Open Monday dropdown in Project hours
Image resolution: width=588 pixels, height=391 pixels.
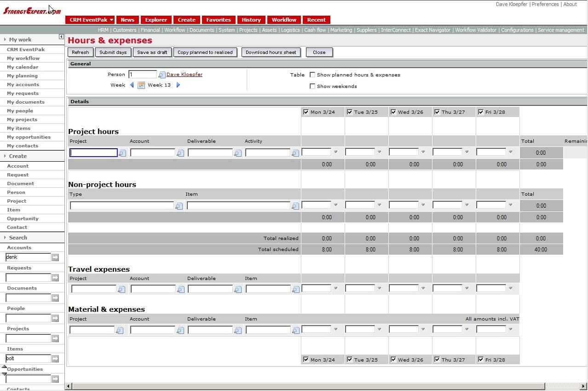(x=335, y=152)
